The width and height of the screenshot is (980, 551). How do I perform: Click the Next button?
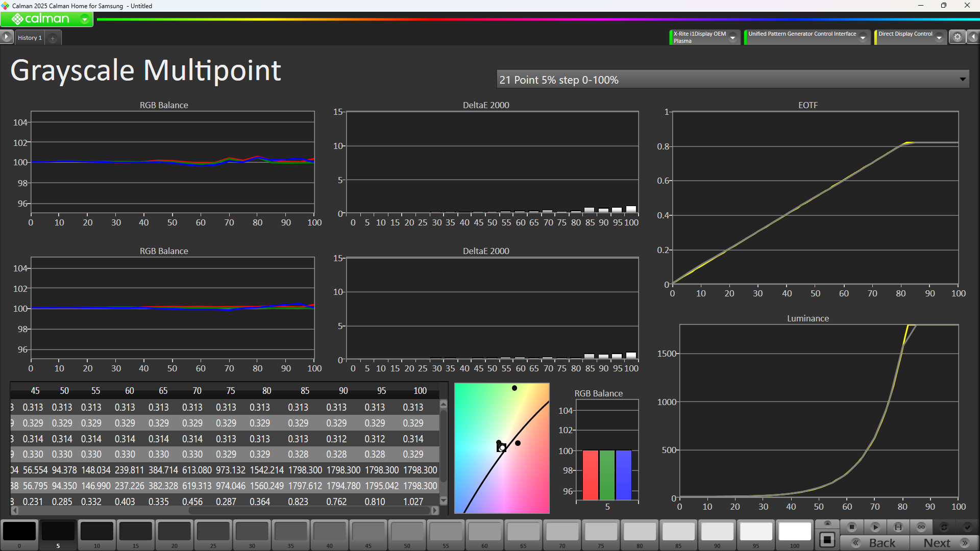[944, 543]
